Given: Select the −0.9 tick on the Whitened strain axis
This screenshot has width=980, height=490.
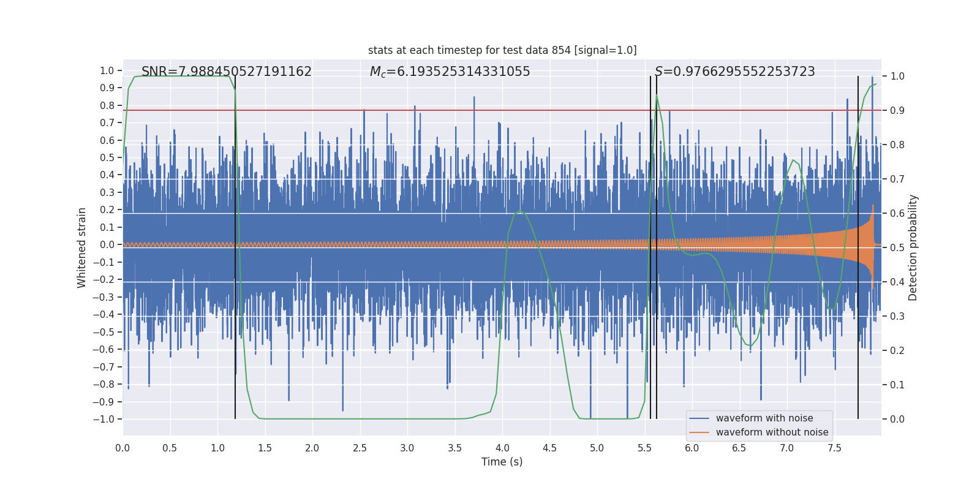Looking at the screenshot, I should (104, 402).
